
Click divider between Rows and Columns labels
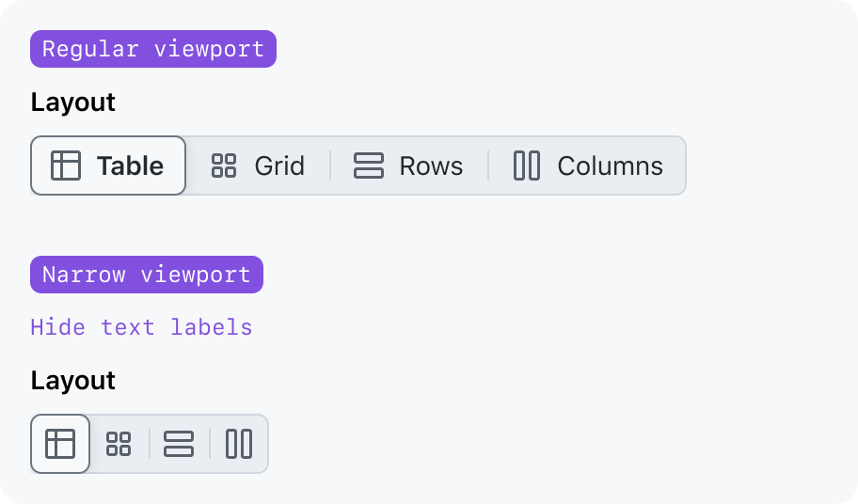pos(488,165)
